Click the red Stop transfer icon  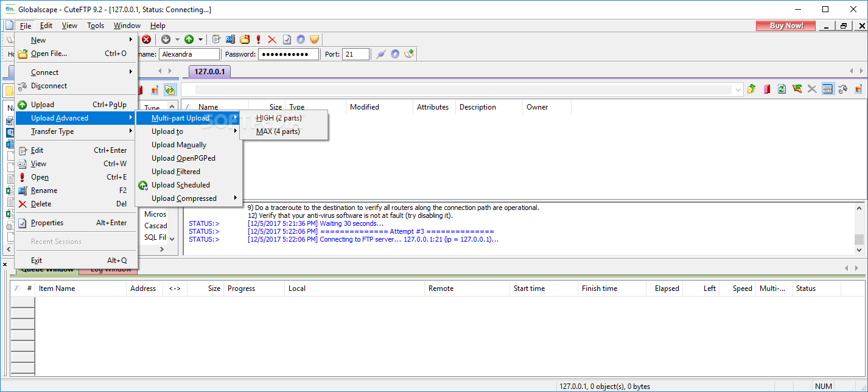pyautogui.click(x=147, y=40)
